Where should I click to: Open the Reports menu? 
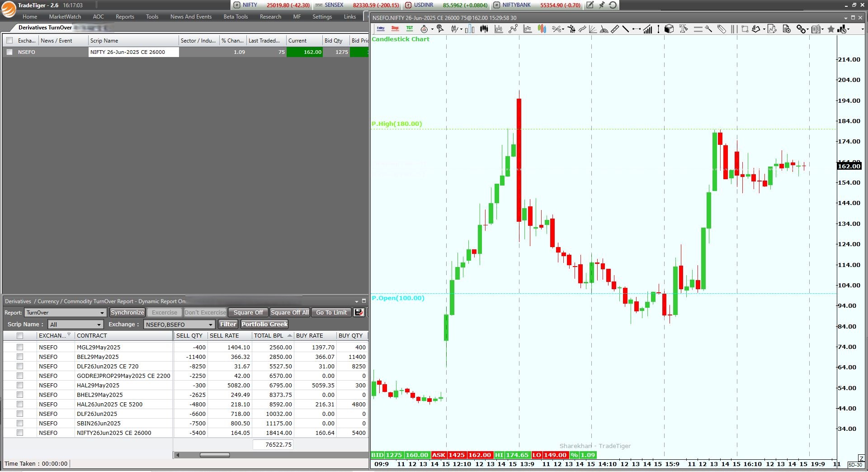125,16
